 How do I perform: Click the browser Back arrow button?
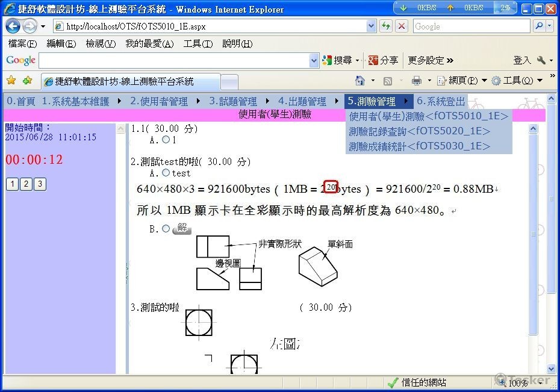coord(13,26)
